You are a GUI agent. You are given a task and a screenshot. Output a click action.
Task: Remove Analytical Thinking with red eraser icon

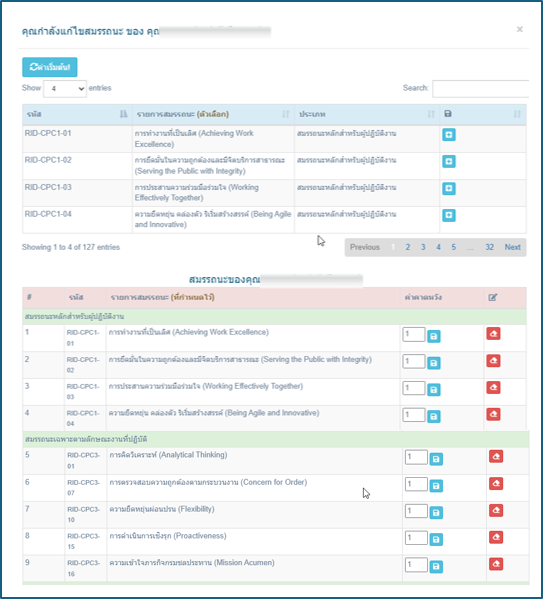(x=496, y=457)
